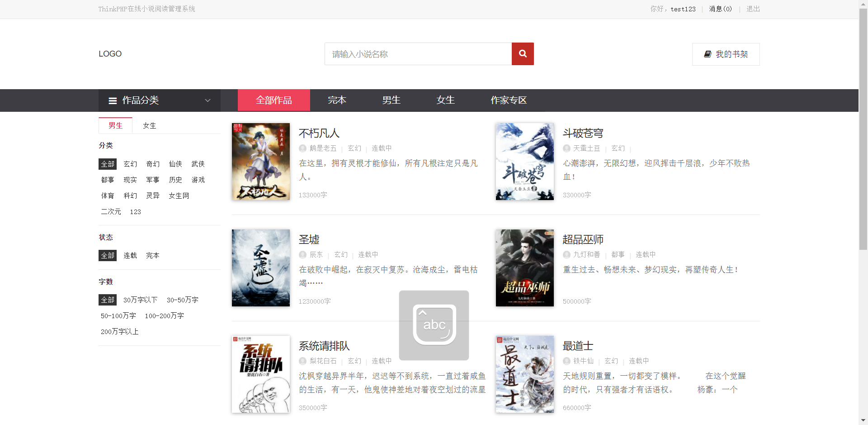The width and height of the screenshot is (868, 425).
Task: Open 我的书架 bookshelf button
Action: 726,54
